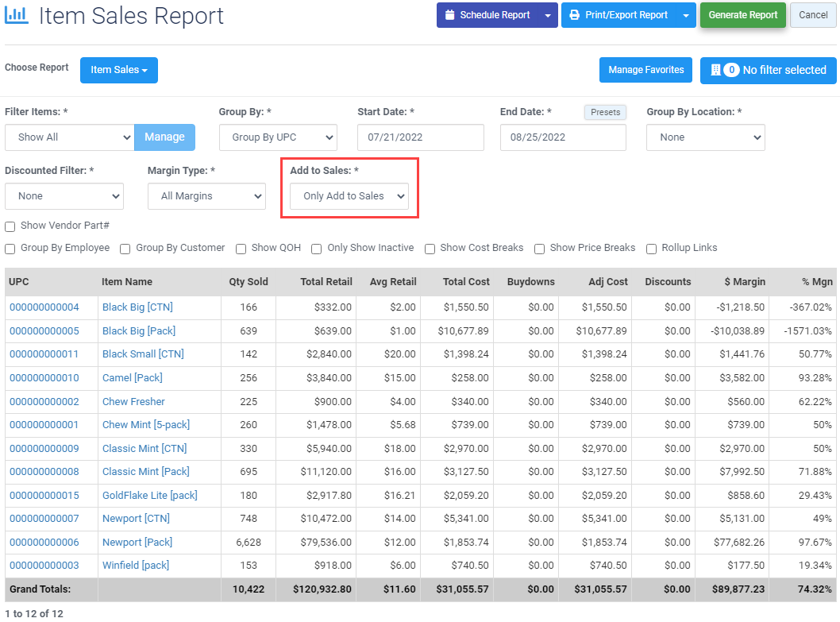This screenshot has width=840, height=622.
Task: Open Classic Mint [Pack] item link
Action: tap(146, 471)
